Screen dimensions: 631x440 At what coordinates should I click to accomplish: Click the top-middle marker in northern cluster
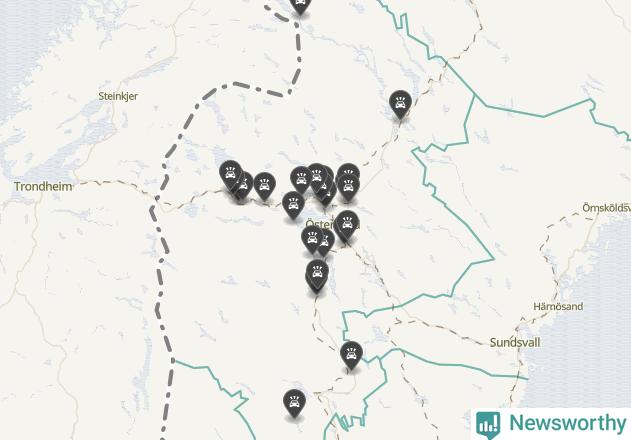click(x=317, y=177)
